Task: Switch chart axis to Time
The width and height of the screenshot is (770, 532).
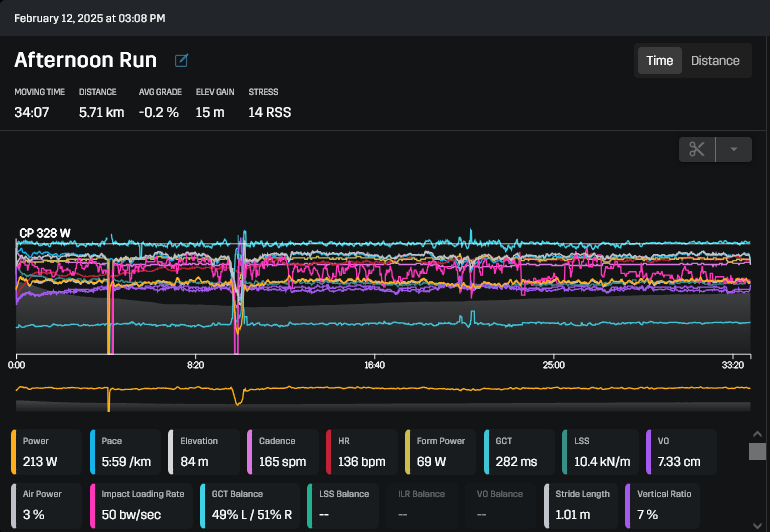Action: [660, 60]
